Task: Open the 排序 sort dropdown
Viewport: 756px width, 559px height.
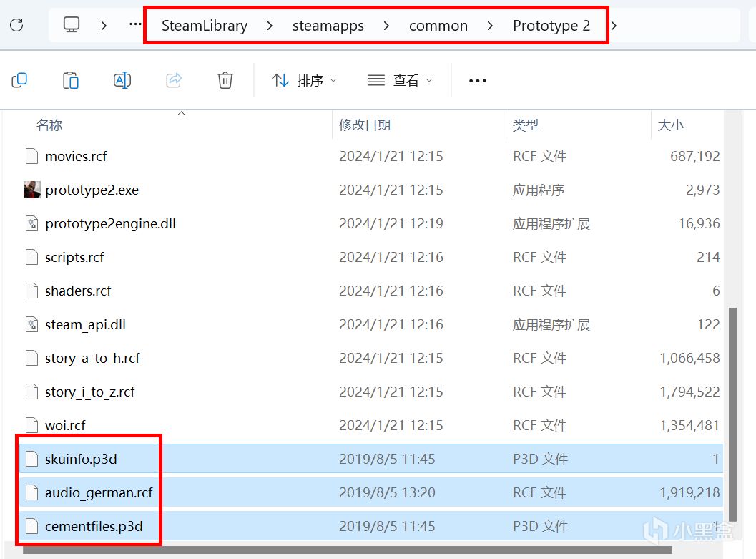Action: point(304,80)
